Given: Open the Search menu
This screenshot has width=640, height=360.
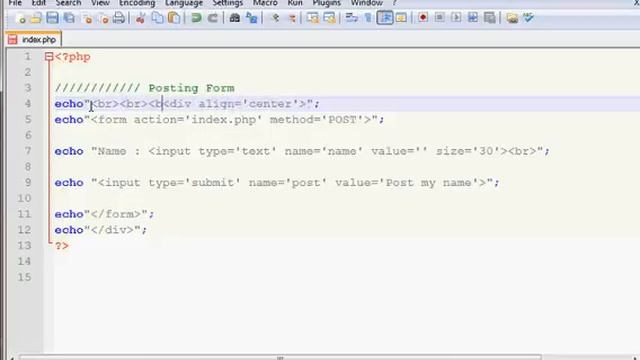Looking at the screenshot, I should tap(68, 3).
